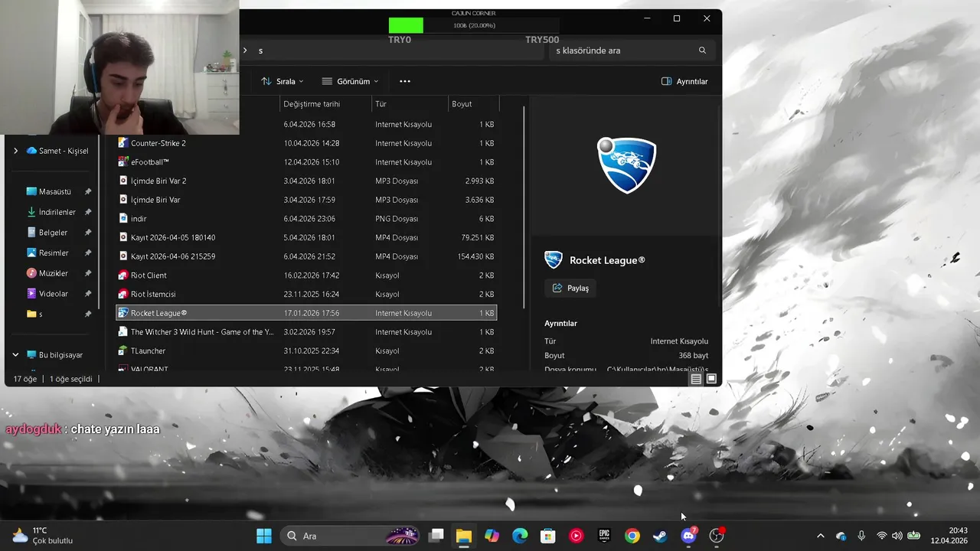Open YouTube Music from taskbar

coord(576,536)
